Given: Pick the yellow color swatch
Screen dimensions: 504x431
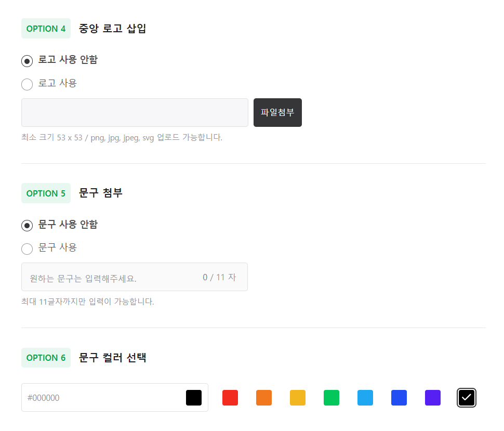Looking at the screenshot, I should point(298,398).
